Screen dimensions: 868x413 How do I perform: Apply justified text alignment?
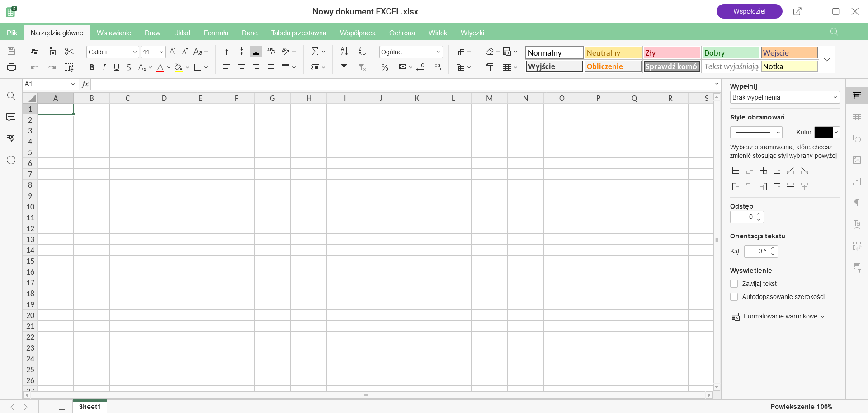point(271,67)
